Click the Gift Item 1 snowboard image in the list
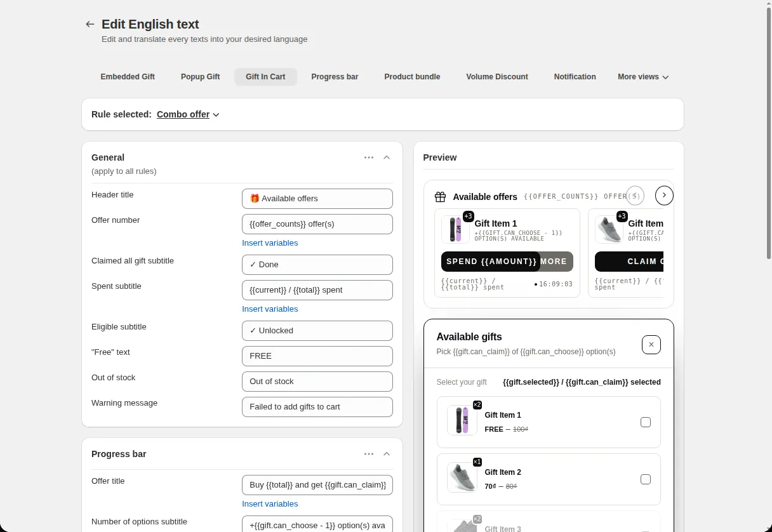 [462, 420]
